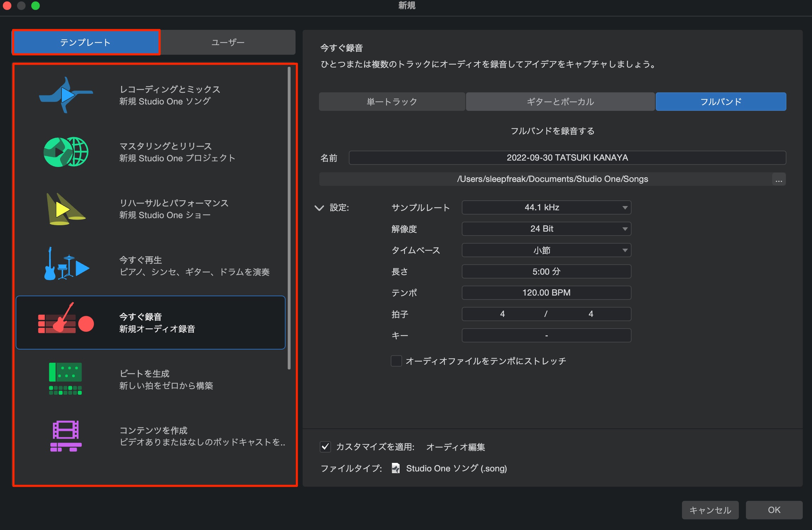The width and height of the screenshot is (812, 530).
Task: Select the 単一トラック option
Action: (392, 102)
